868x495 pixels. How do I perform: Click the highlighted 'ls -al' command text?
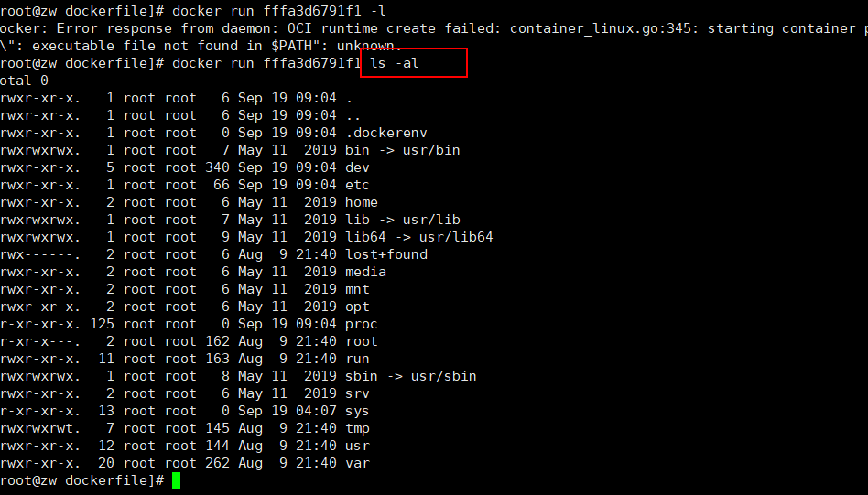[x=394, y=63]
